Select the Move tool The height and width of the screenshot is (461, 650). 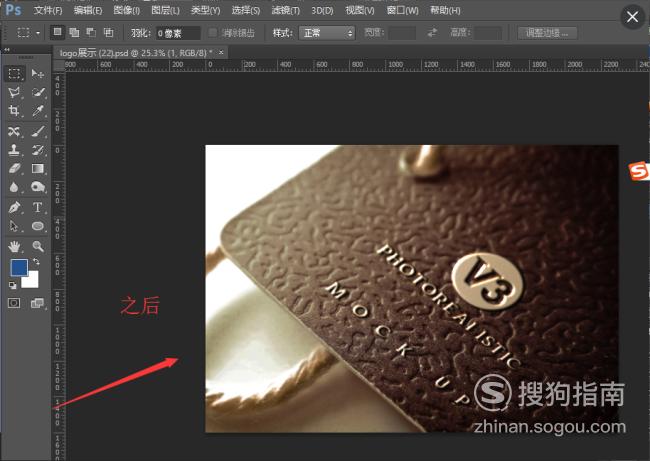[38, 73]
